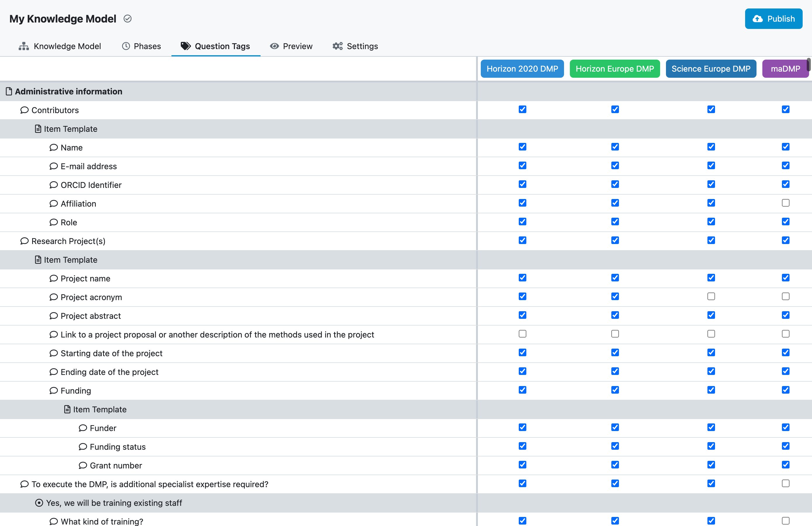Click the comment icon beside Role

click(53, 222)
